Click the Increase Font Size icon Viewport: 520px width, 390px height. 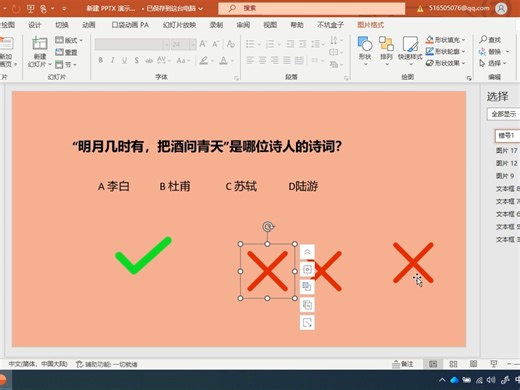click(x=203, y=44)
